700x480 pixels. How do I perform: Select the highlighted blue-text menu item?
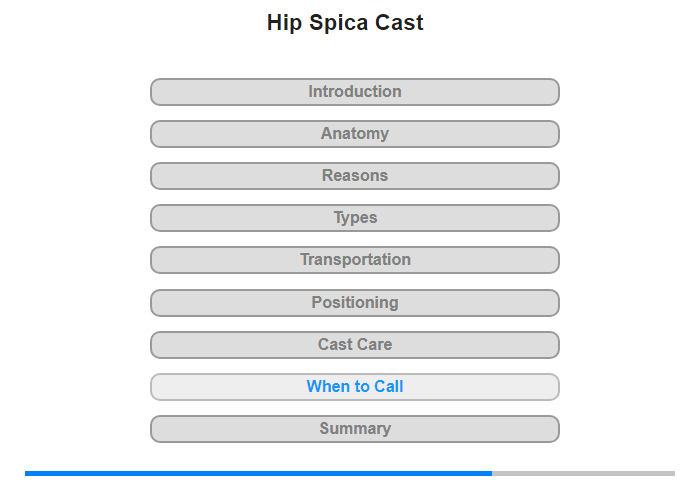click(355, 387)
